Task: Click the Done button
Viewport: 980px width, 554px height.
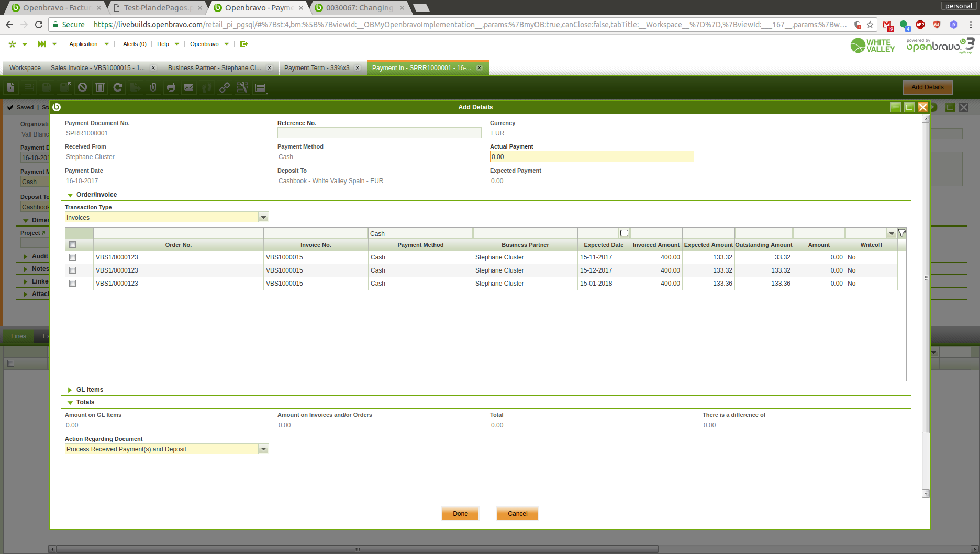Action: pyautogui.click(x=460, y=514)
